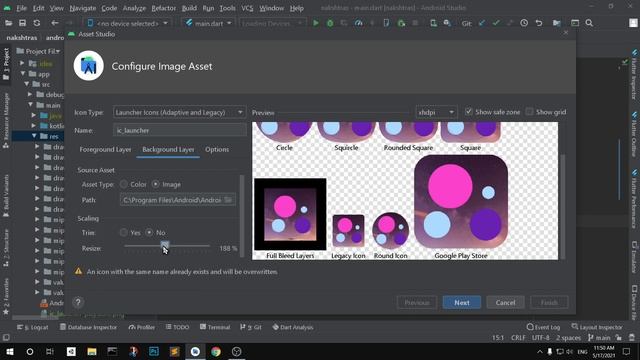Open the Event Log tool window
This screenshot has width=640, height=360.
point(543,327)
